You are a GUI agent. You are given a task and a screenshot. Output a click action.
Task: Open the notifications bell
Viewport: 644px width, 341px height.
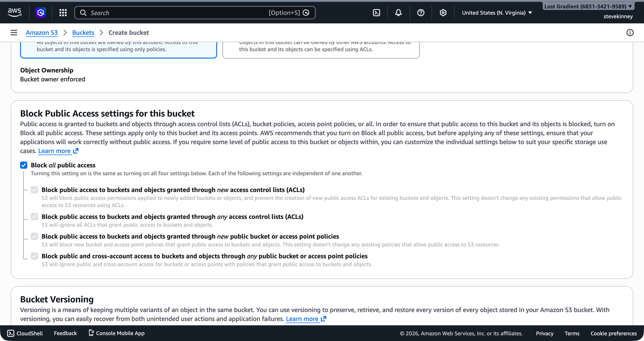(x=398, y=12)
